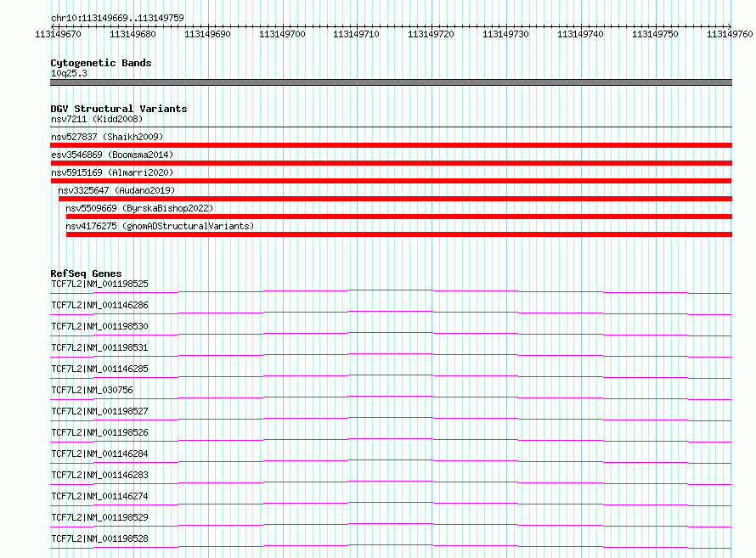Select variant nsv7211 (Kidd2008) label
The width and height of the screenshot is (756, 558).
pyautogui.click(x=97, y=119)
